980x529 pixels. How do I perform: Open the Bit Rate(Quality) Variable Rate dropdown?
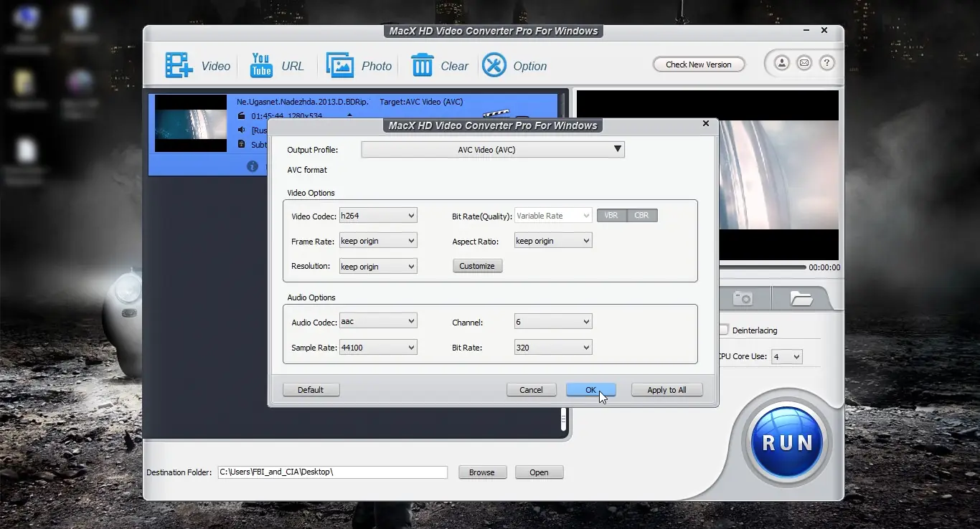[553, 216]
